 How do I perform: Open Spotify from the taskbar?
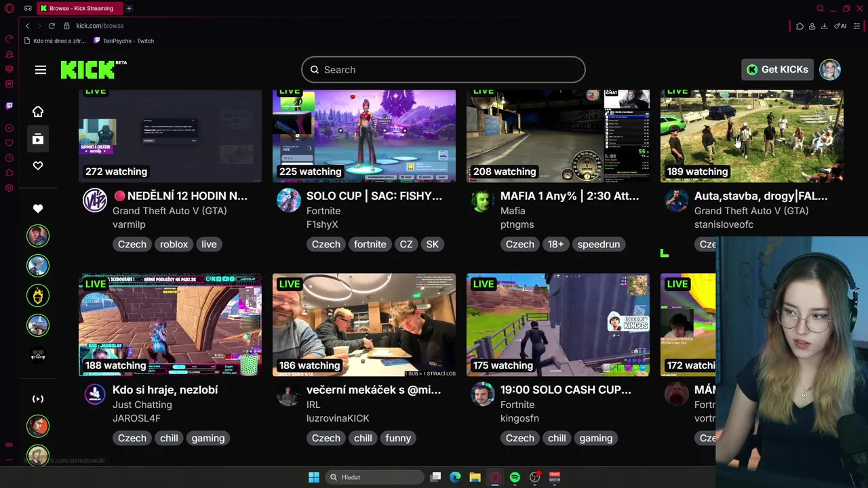click(x=515, y=477)
